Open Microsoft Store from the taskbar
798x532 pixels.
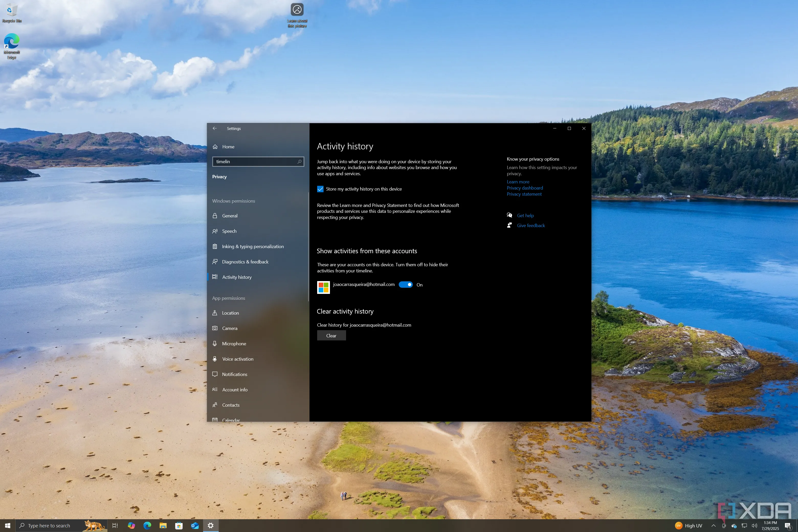[179, 526]
